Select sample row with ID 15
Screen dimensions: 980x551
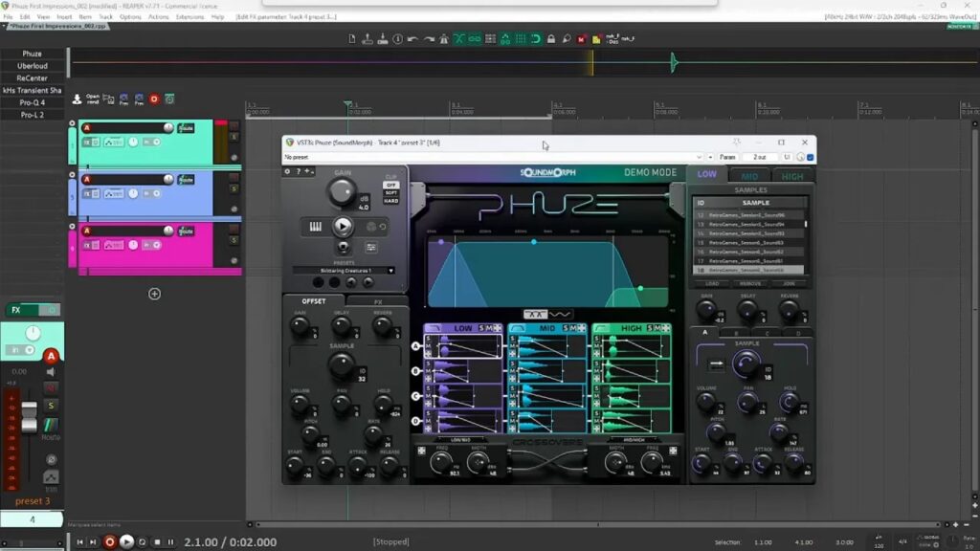(x=748, y=242)
